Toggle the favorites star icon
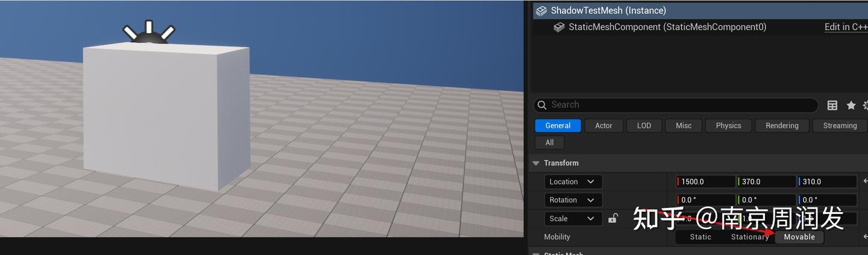Viewport: 868px width, 255px height. pos(851,105)
